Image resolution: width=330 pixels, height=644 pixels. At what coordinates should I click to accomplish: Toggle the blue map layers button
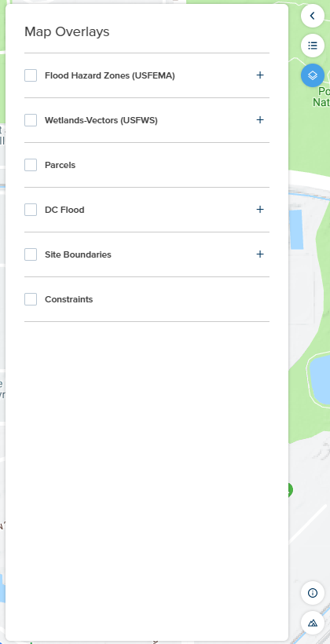[313, 75]
